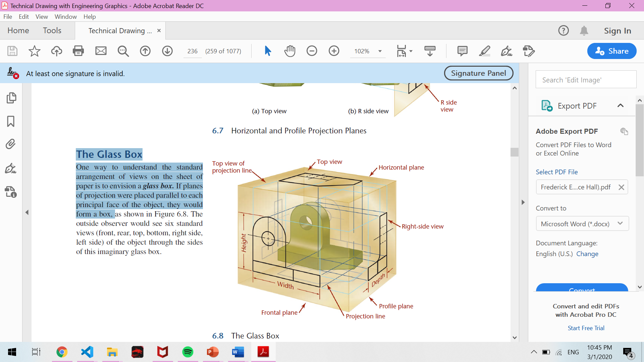This screenshot has width=644, height=362.
Task: Open the Attachments paperclip panel
Action: point(11,144)
